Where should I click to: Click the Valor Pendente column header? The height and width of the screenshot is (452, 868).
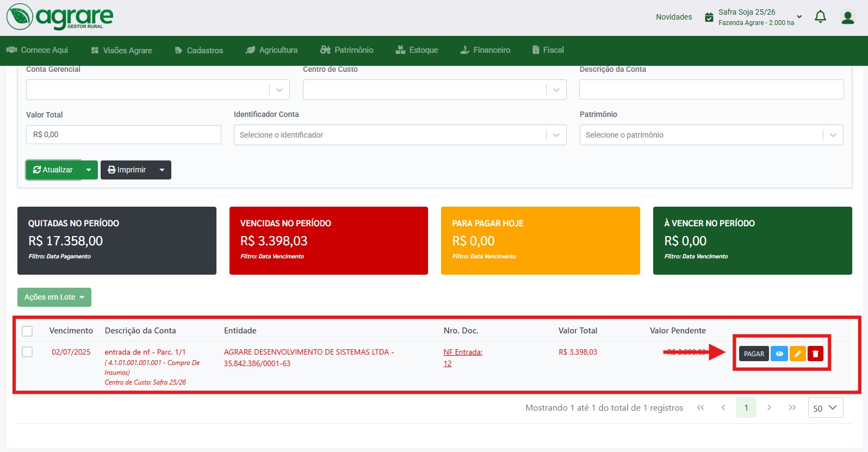[678, 331]
